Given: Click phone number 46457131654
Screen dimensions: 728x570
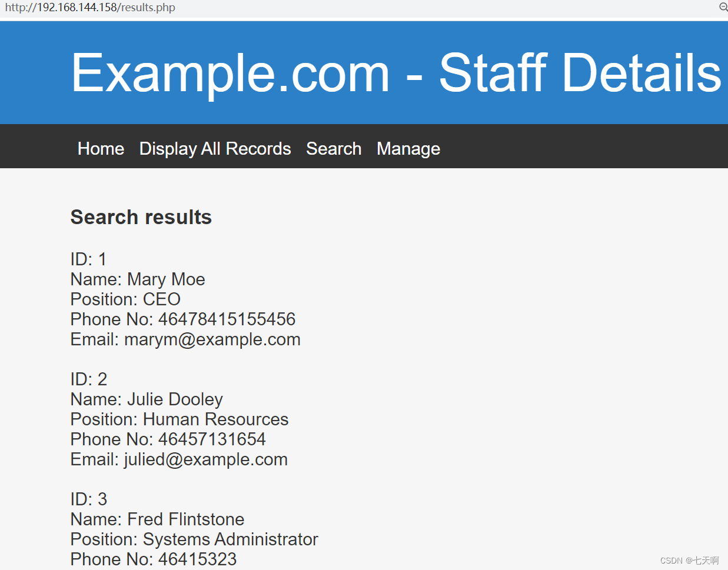Looking at the screenshot, I should click(x=212, y=439).
